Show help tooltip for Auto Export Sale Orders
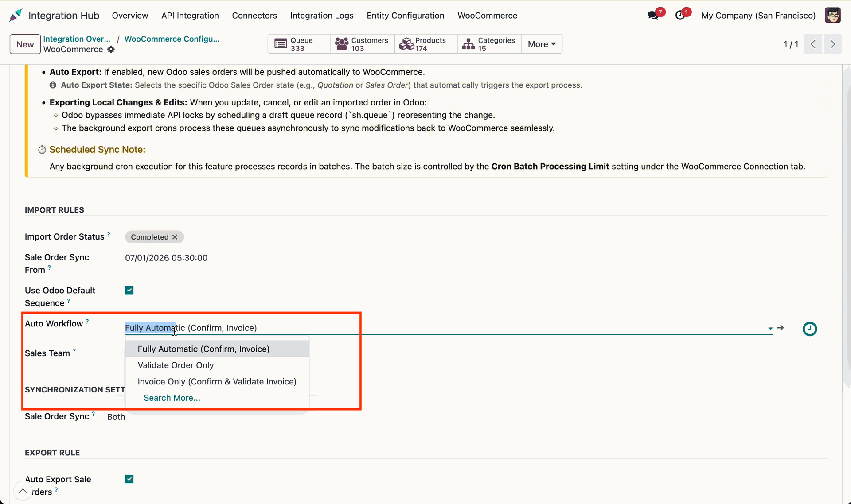The width and height of the screenshot is (851, 504). point(56,489)
